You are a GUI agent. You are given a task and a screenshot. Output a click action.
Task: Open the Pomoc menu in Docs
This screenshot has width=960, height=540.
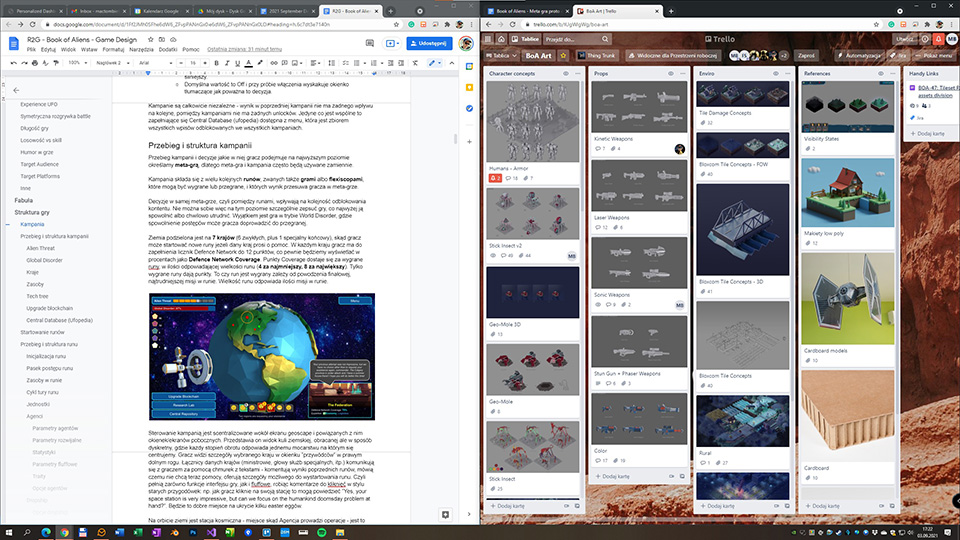coord(190,50)
